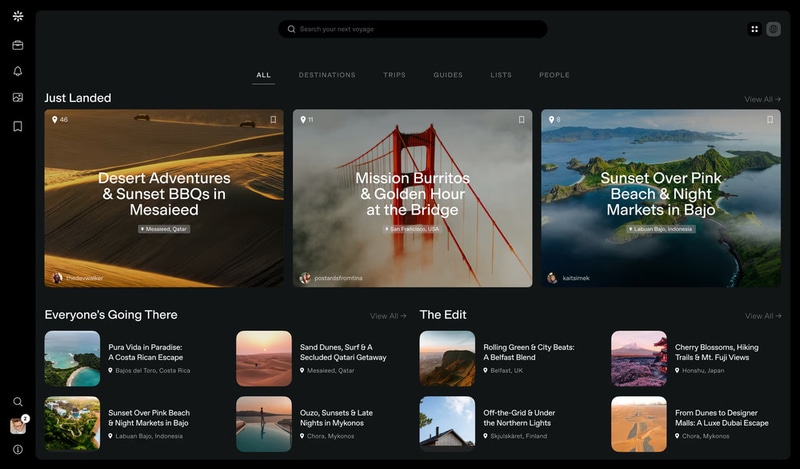Open saved bookmarks in sidebar
Image resolution: width=800 pixels, height=469 pixels.
(x=17, y=126)
